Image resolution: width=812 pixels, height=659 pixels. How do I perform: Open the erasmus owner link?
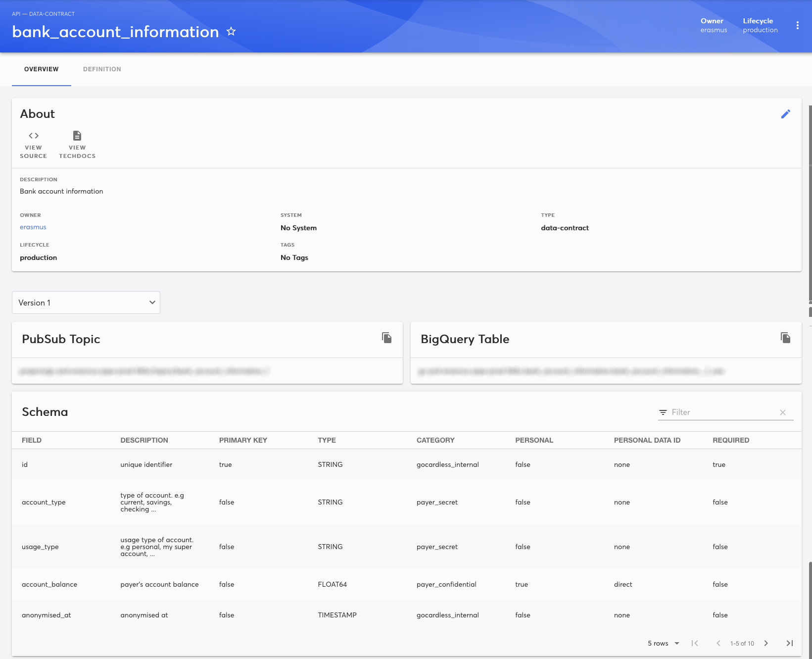tap(33, 227)
